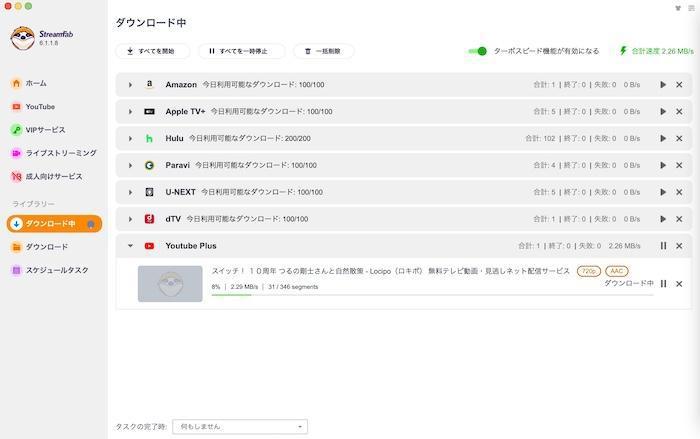The width and height of the screenshot is (700, 439).
Task: Collapse the Youtube Plus download group
Action: click(130, 246)
